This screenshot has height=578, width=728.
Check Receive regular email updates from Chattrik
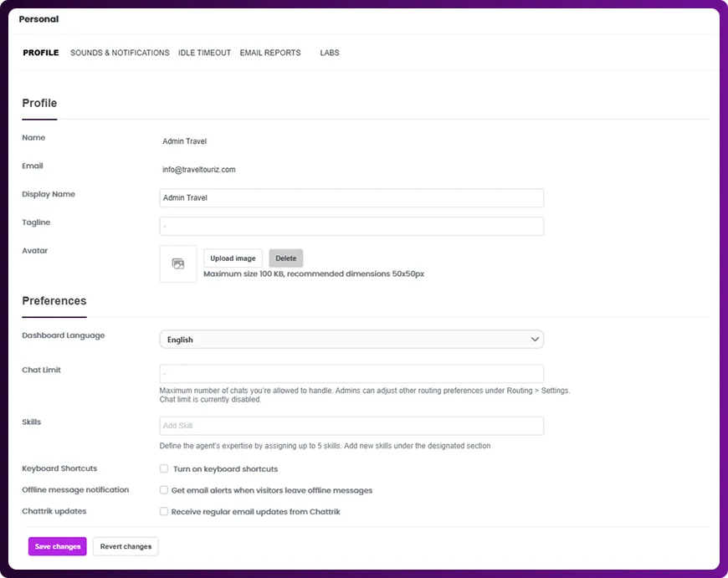point(164,511)
